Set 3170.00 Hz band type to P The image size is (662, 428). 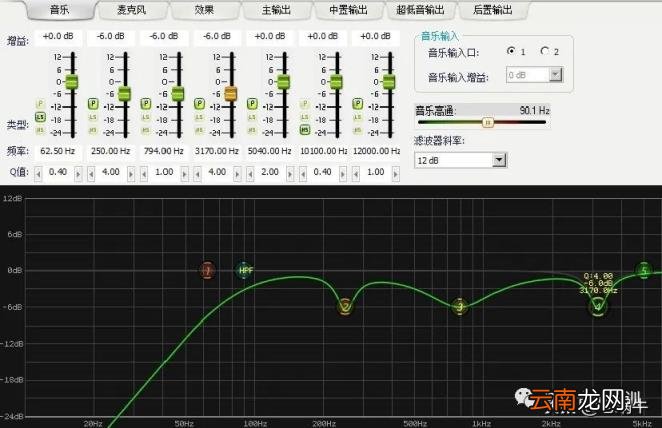[x=199, y=103]
